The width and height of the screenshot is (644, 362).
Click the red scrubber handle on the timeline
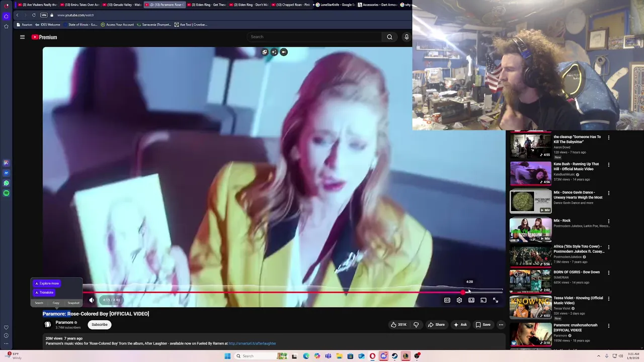463,292
